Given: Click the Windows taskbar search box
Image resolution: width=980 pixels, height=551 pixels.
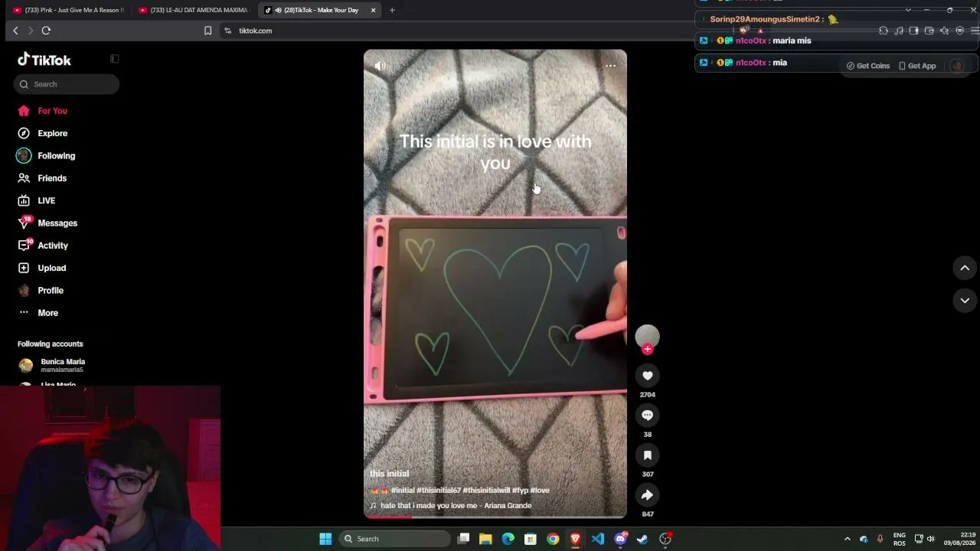Looking at the screenshot, I should (395, 539).
